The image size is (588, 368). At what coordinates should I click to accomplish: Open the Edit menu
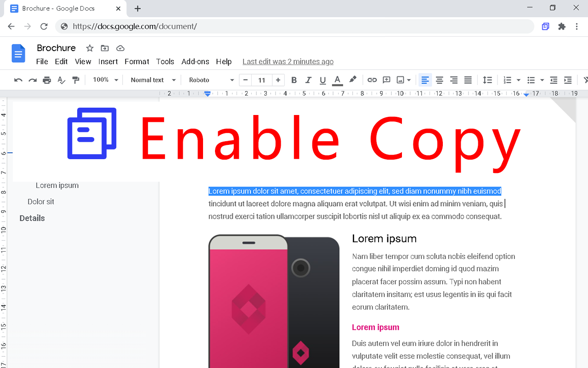(x=61, y=62)
